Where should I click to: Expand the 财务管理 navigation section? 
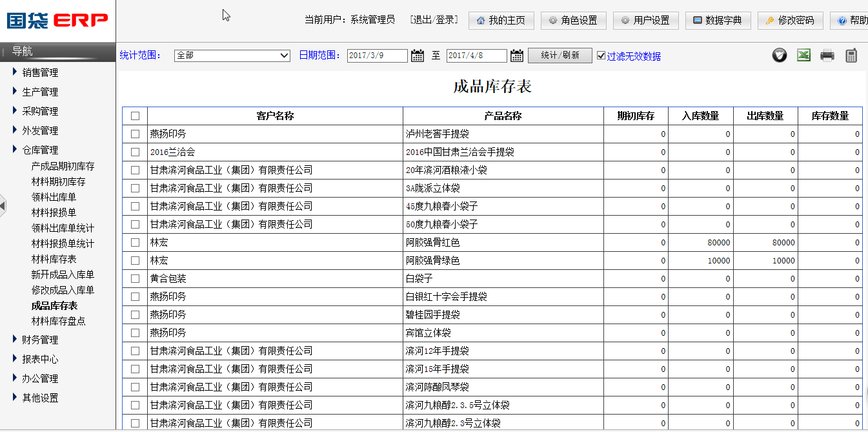tap(40, 340)
